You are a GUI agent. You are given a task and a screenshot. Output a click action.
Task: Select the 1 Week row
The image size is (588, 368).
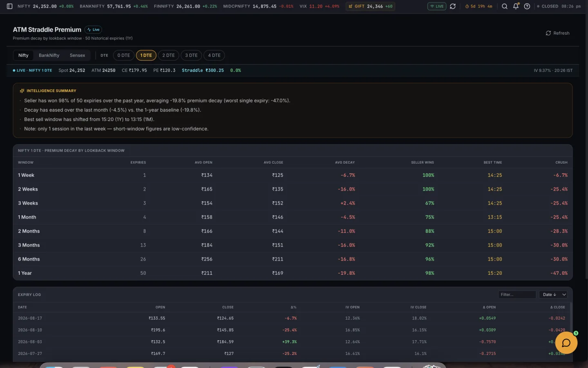[292, 175]
